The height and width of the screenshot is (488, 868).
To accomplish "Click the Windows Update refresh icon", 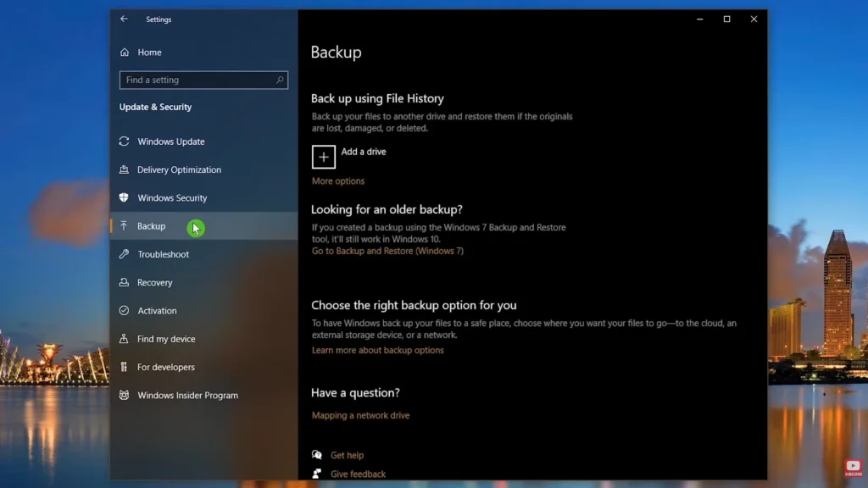I will [x=124, y=141].
